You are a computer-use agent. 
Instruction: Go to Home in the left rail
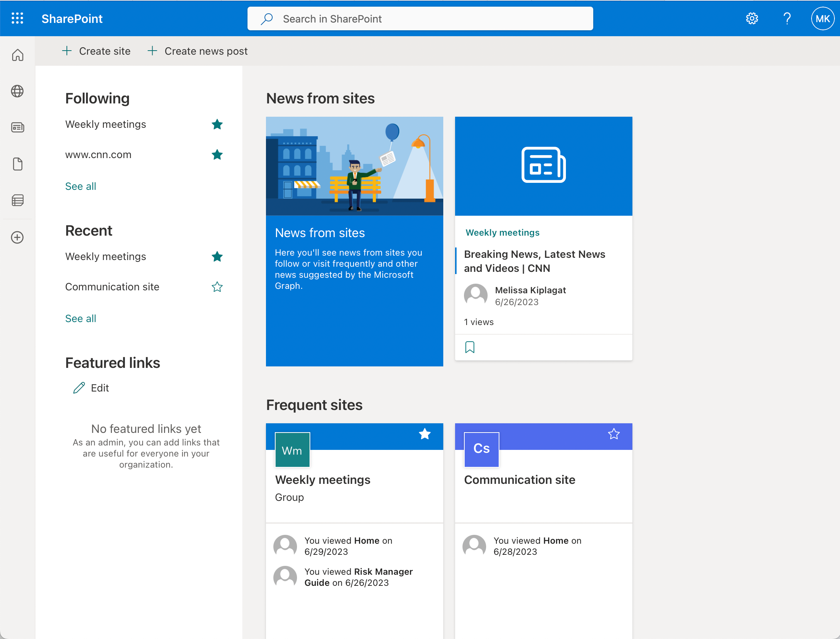click(x=17, y=55)
